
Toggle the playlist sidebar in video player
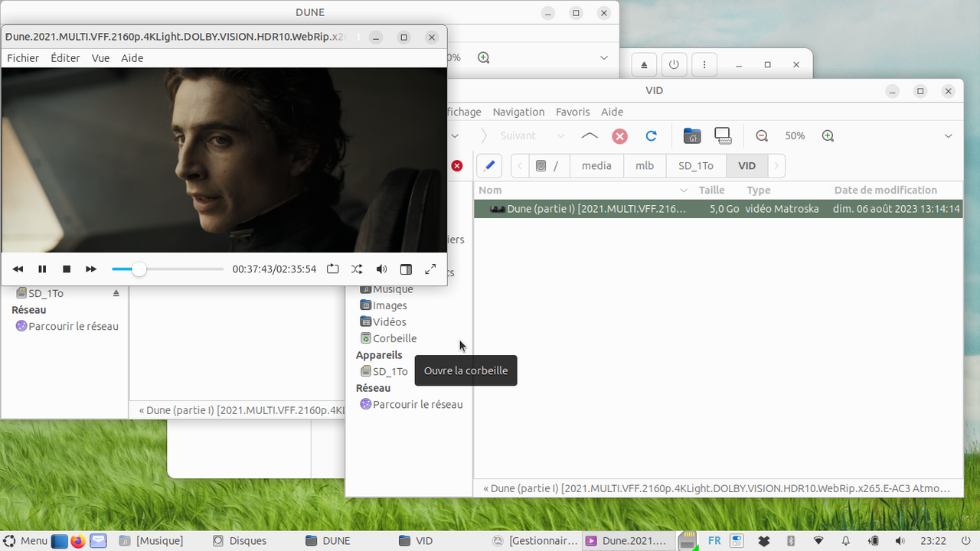pyautogui.click(x=406, y=269)
